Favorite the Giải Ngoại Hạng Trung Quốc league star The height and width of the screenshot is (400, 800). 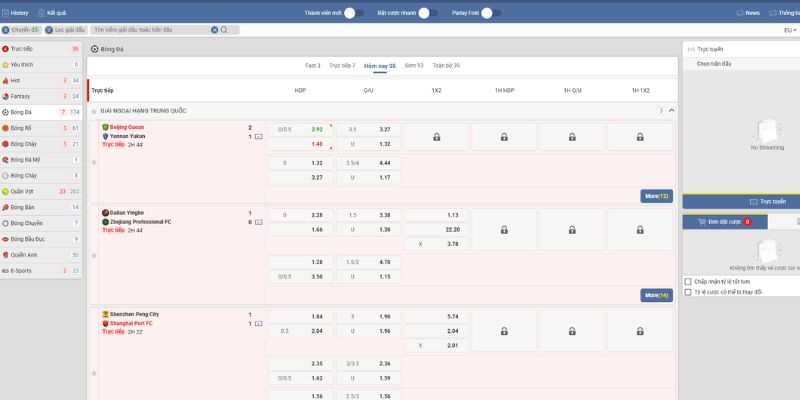click(94, 110)
